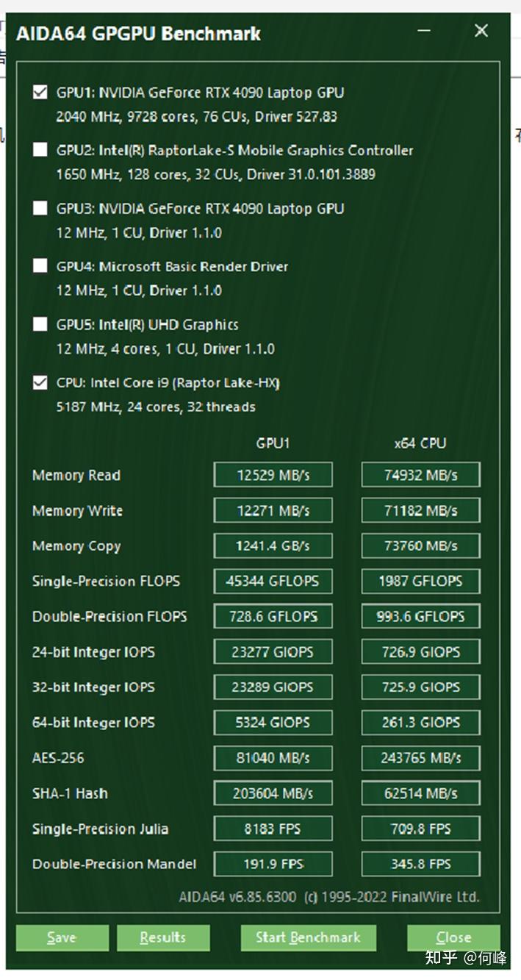Viewport: 521px width, 980px height.
Task: Uncheck CPU Intel Core i9 checkbox
Action: tap(40, 382)
